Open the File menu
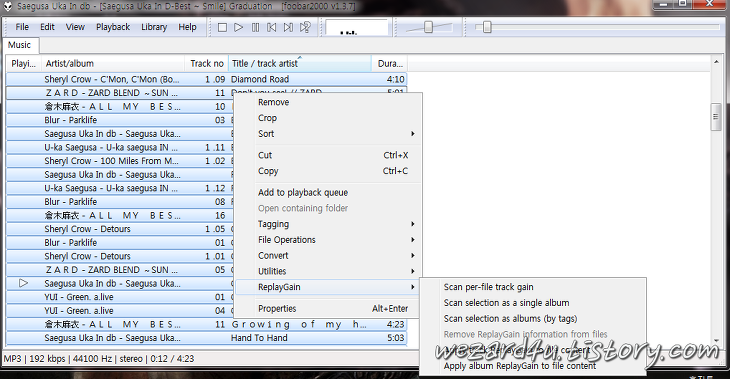 (x=22, y=27)
